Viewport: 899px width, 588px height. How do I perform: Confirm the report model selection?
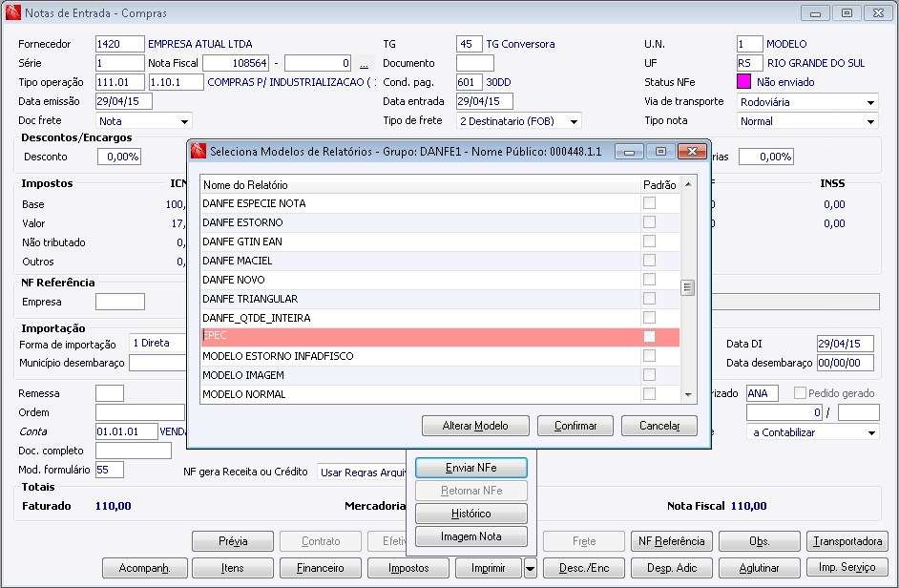coord(575,426)
